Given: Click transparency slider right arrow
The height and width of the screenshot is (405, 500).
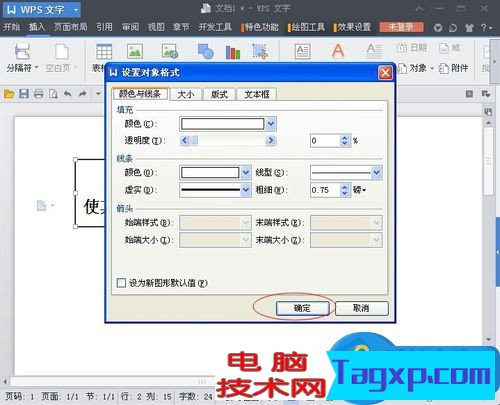Looking at the screenshot, I should pyautogui.click(x=271, y=141).
